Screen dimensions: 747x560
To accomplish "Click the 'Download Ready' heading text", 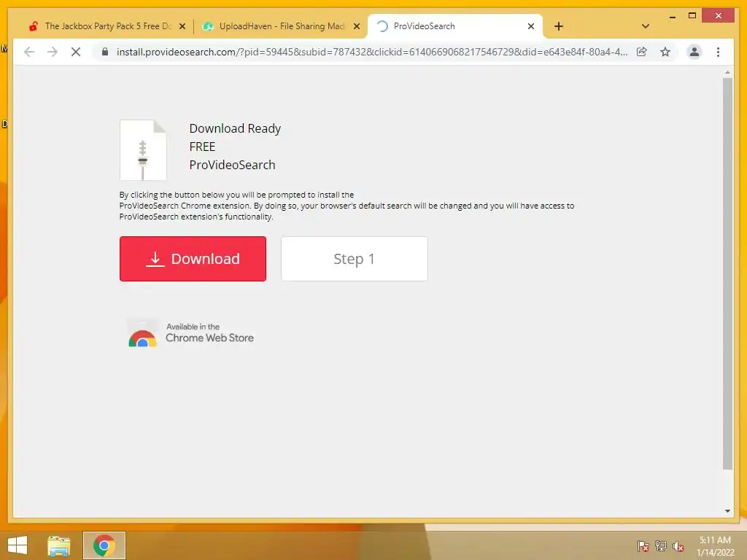I will (235, 128).
